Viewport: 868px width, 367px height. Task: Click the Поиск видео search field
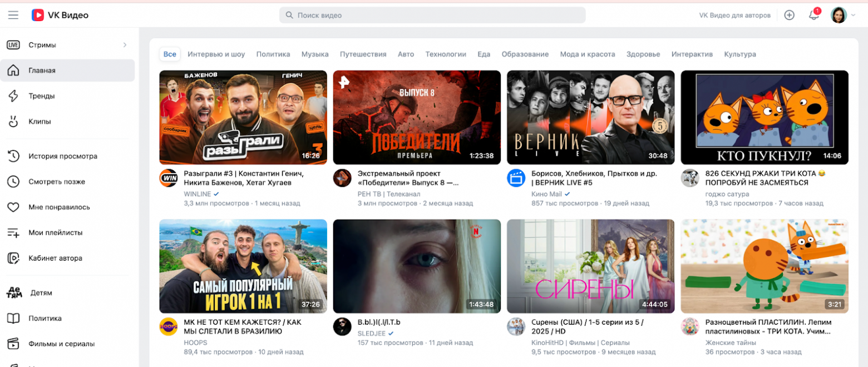coord(432,15)
